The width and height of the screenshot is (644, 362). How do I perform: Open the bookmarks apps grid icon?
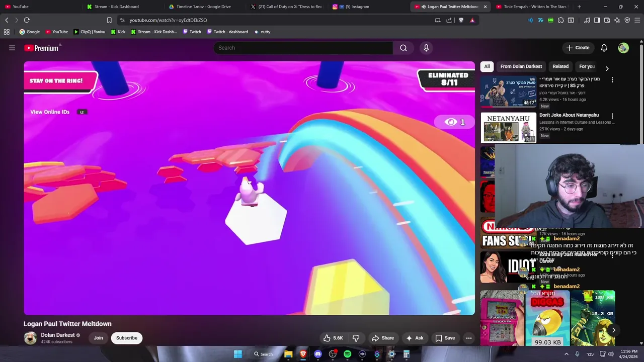(x=7, y=32)
